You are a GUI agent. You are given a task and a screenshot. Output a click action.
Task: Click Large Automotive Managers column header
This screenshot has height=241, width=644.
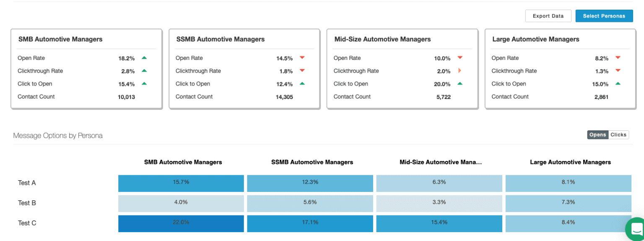(x=570, y=162)
